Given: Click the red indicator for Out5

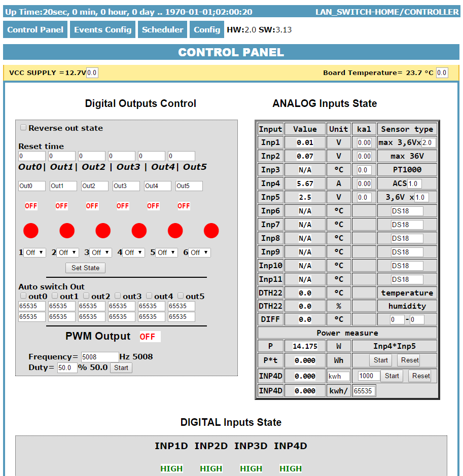Looking at the screenshot, I should [211, 231].
